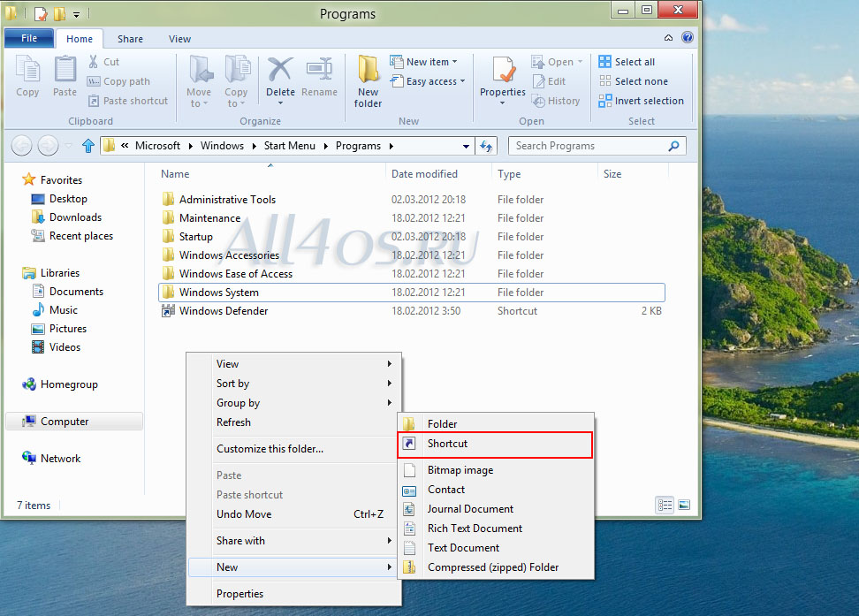Click the Properties icon in title bar

[41, 14]
